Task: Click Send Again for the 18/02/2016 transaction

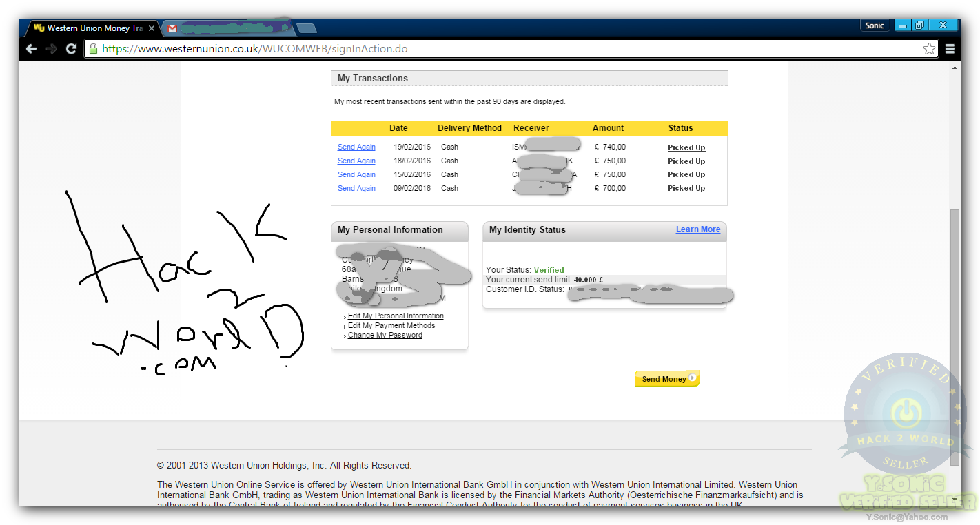Action: tap(356, 161)
